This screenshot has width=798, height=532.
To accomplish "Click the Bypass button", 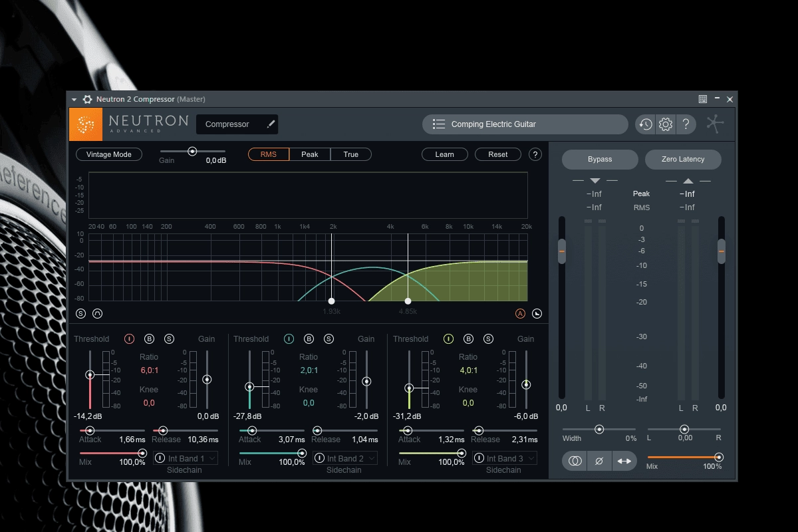I will tap(600, 160).
